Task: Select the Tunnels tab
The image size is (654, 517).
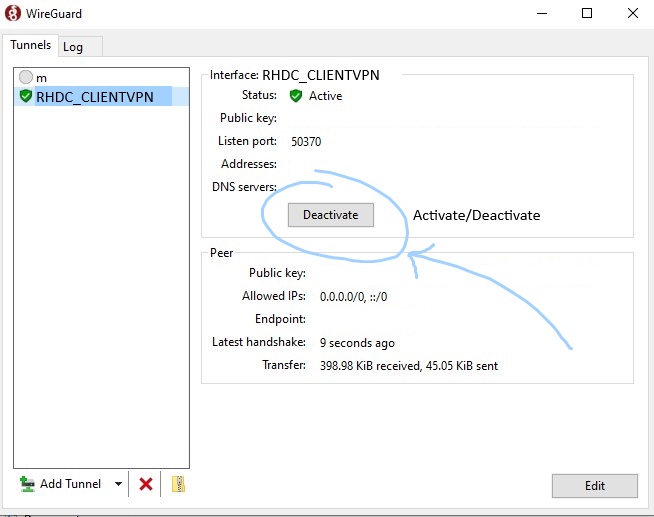Action: pyautogui.click(x=30, y=45)
